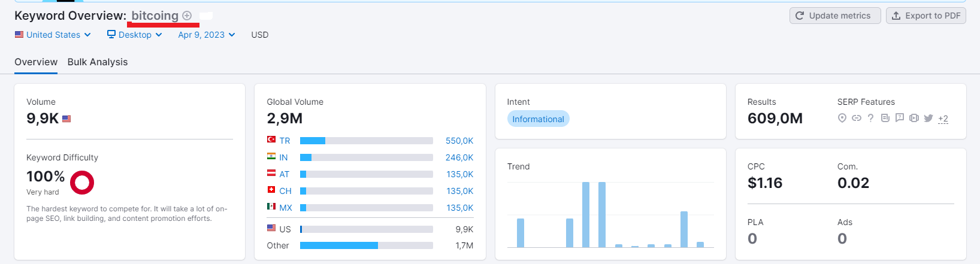
Task: Open the Desktop device dropdown
Action: click(x=134, y=35)
